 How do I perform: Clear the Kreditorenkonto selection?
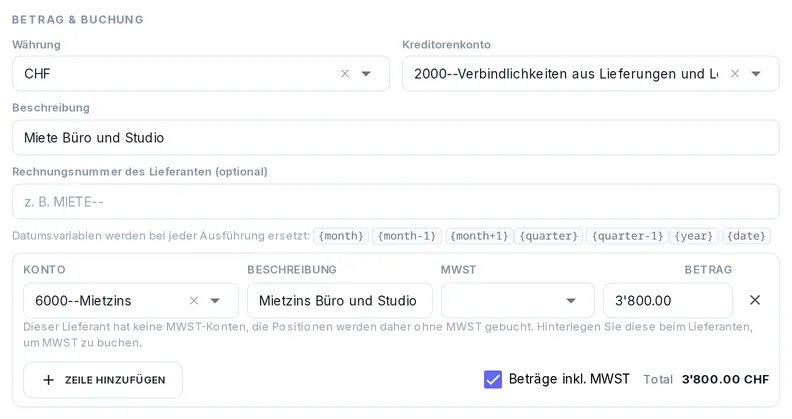click(x=735, y=74)
